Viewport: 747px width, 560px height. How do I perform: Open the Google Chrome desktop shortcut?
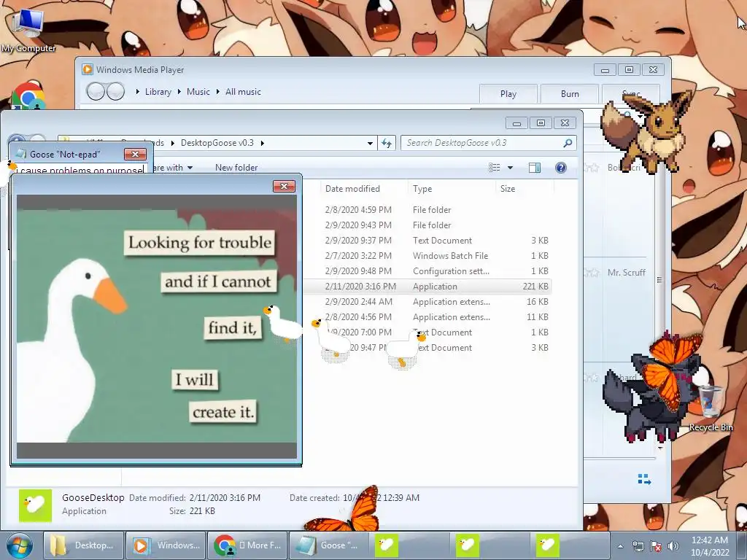[28, 96]
